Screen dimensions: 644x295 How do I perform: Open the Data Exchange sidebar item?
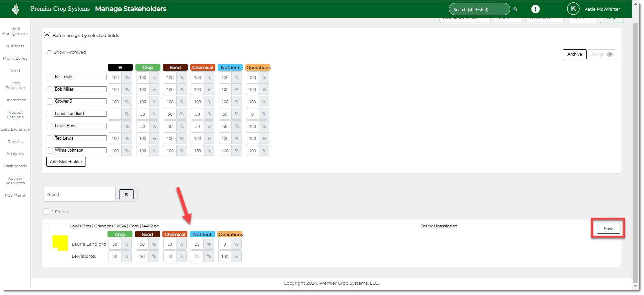pos(15,129)
